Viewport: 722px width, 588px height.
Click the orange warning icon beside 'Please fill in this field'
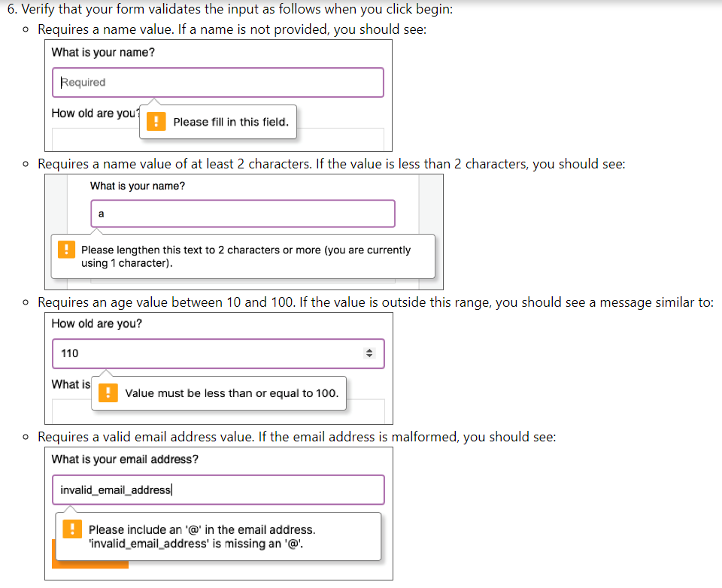tap(156, 122)
